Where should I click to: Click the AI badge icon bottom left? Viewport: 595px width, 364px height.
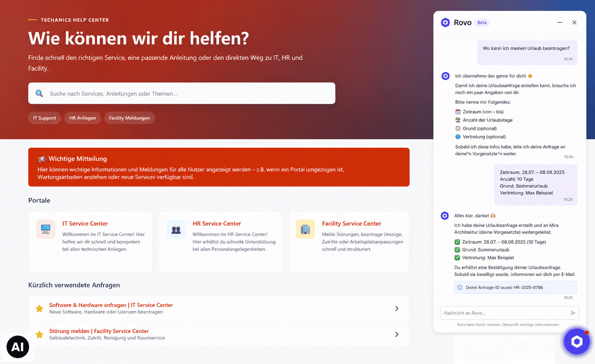pyautogui.click(x=18, y=347)
